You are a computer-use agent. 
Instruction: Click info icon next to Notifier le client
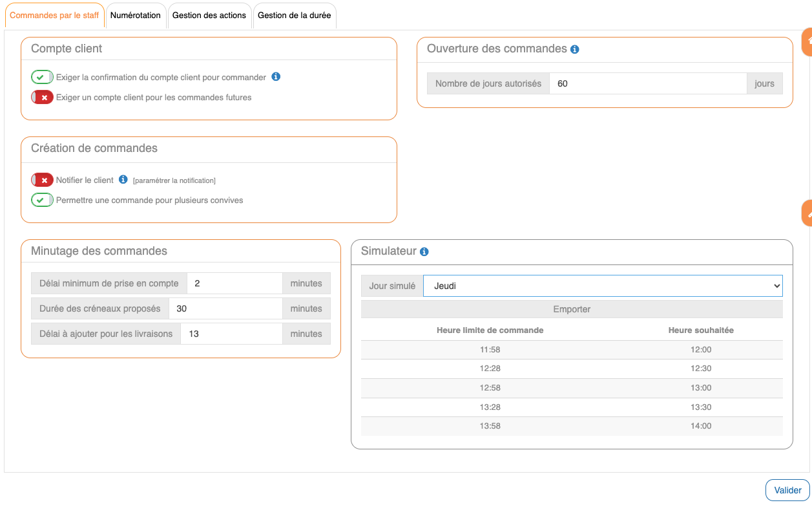point(123,180)
